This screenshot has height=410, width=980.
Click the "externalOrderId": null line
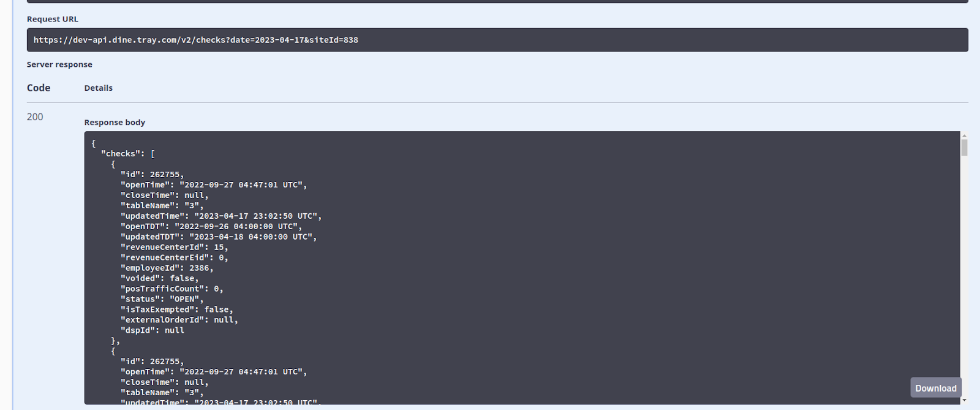point(179,320)
